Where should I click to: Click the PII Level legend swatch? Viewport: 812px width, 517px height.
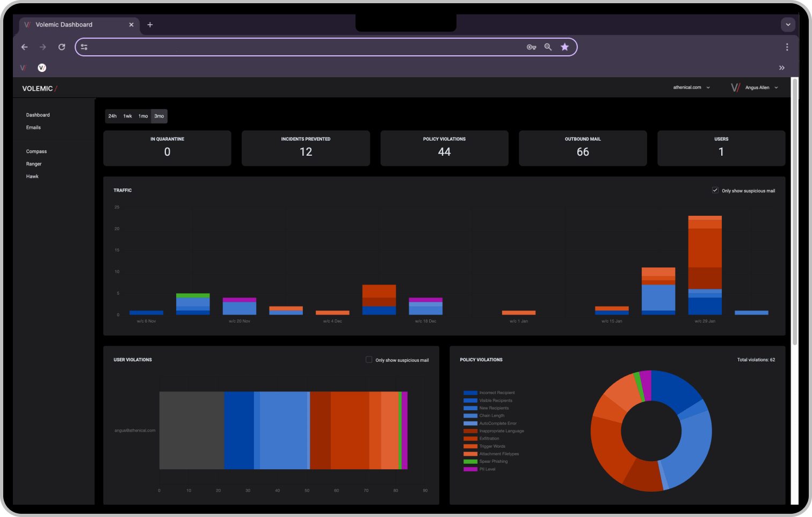(x=470, y=469)
